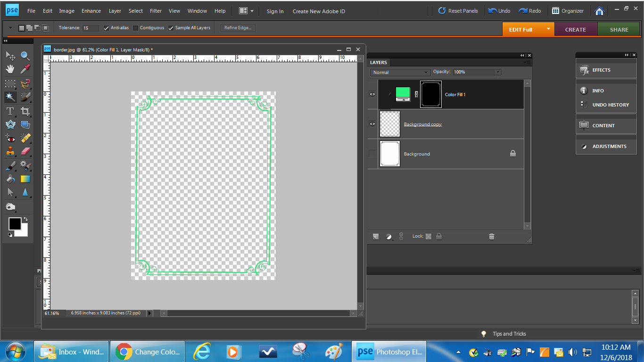The width and height of the screenshot is (644, 362).
Task: Swap foreground and background colors
Action: click(25, 219)
